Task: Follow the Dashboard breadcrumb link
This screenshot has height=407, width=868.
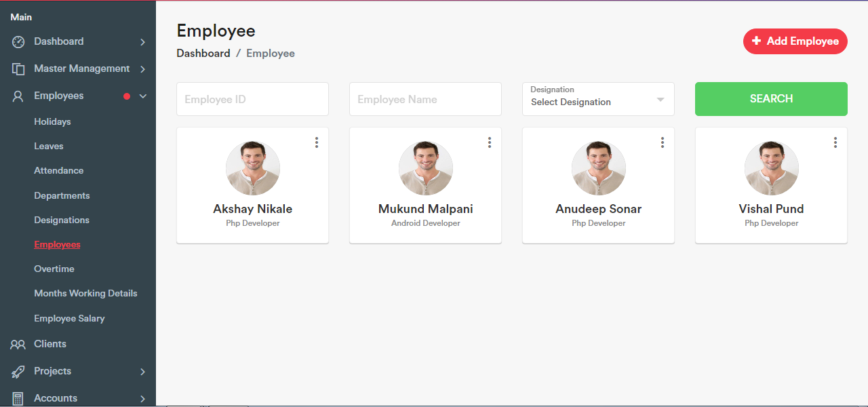Action: coord(203,54)
